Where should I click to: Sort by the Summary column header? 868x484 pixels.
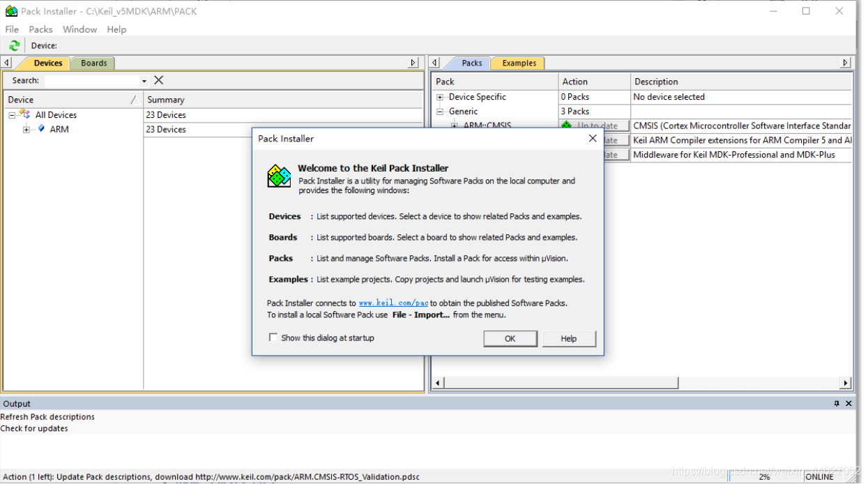(x=283, y=100)
